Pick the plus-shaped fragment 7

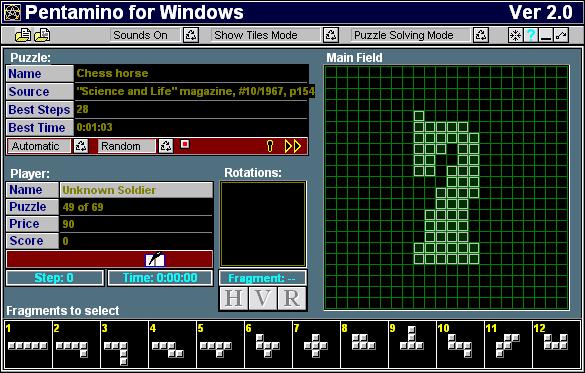point(316,344)
